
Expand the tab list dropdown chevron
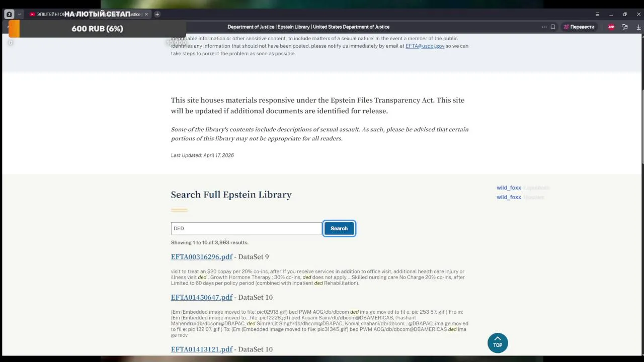pyautogui.click(x=19, y=15)
